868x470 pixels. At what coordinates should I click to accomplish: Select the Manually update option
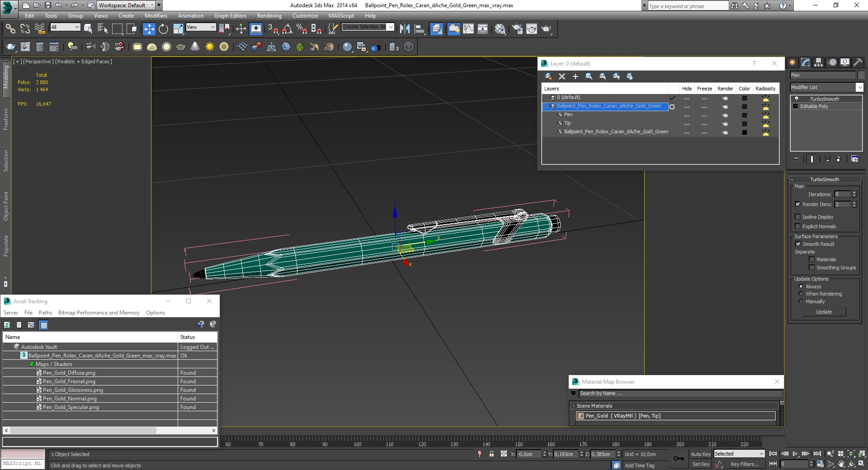[801, 301]
